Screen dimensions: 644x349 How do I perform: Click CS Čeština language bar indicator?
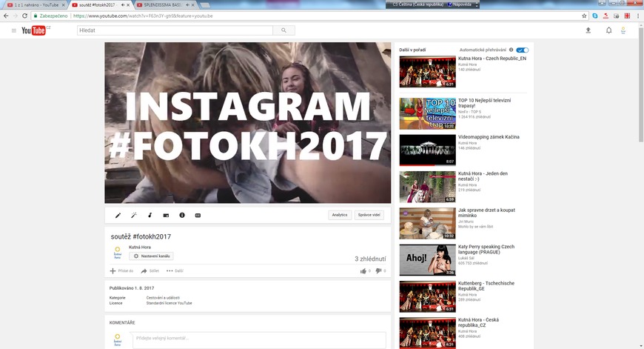417,4
